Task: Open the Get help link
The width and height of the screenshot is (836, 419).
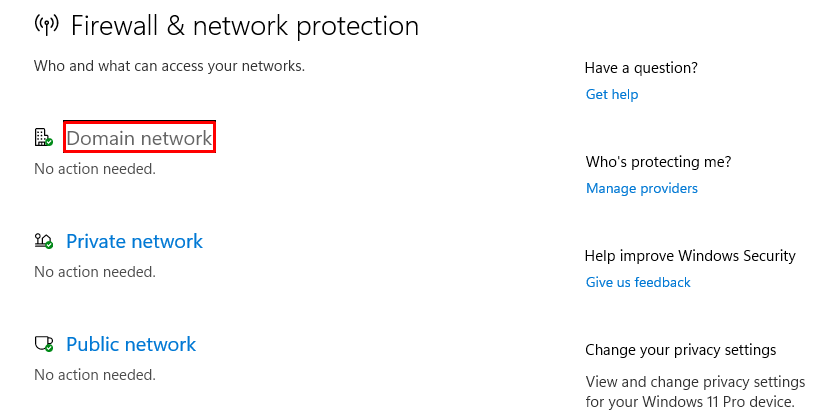Action: point(611,94)
